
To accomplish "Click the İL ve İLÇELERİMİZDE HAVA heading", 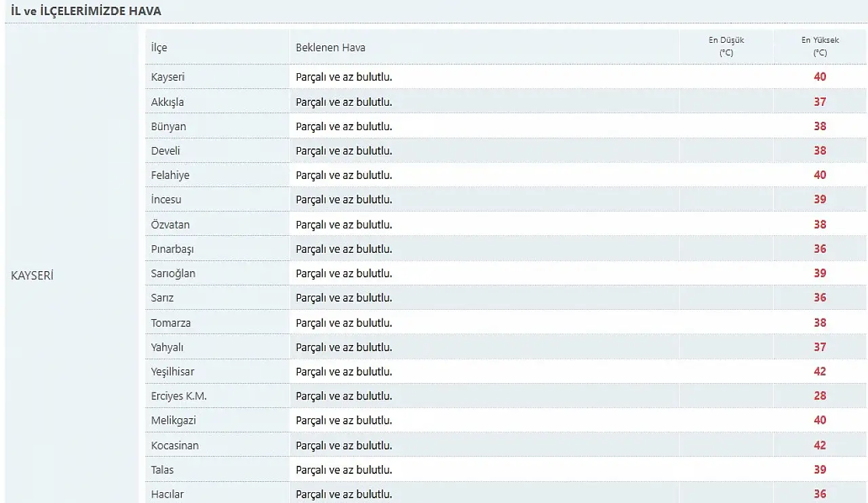I will tap(86, 12).
